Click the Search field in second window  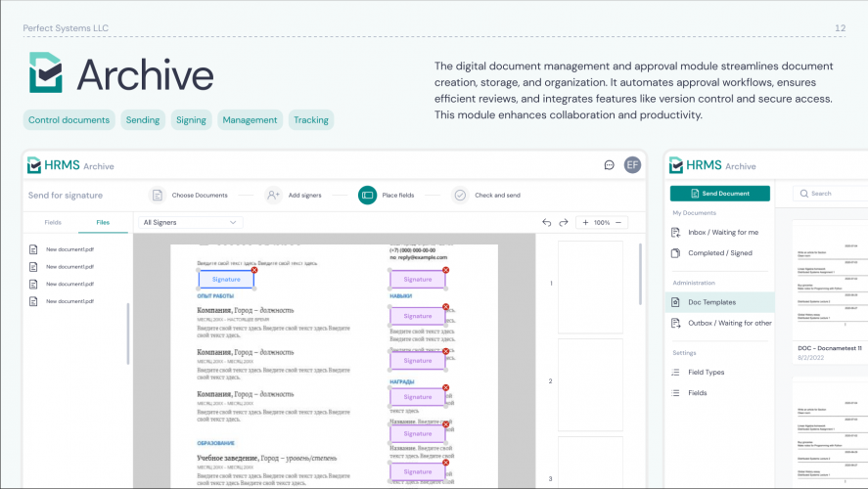coord(831,194)
